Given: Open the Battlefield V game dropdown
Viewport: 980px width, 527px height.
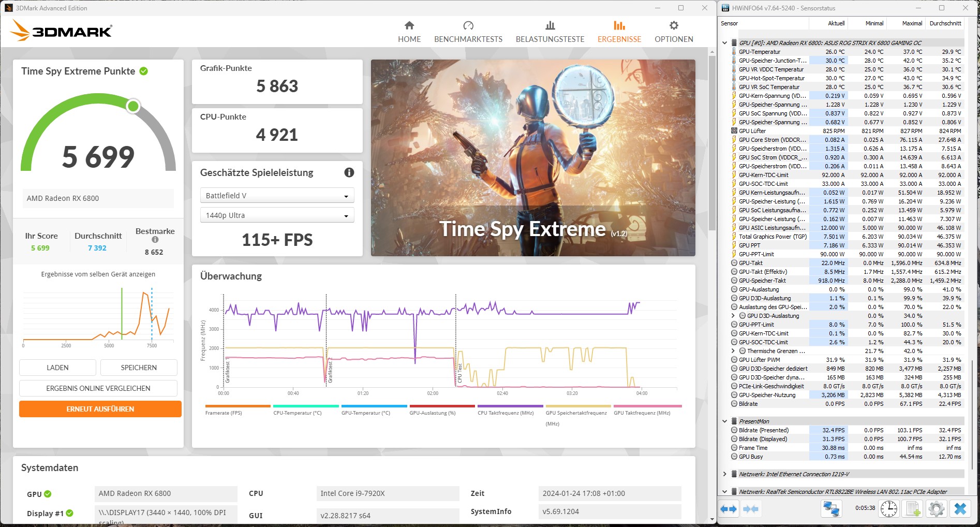Looking at the screenshot, I should (x=277, y=196).
